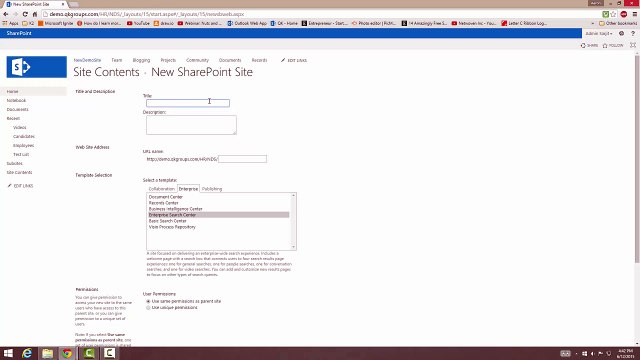Select Records Center template
The image size is (640, 360).
click(163, 203)
